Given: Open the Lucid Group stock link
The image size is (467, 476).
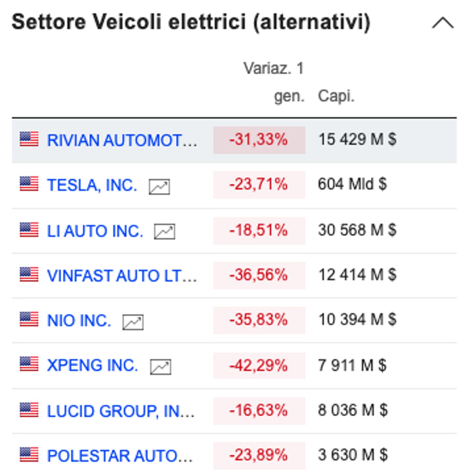Looking at the screenshot, I should 120,411.
